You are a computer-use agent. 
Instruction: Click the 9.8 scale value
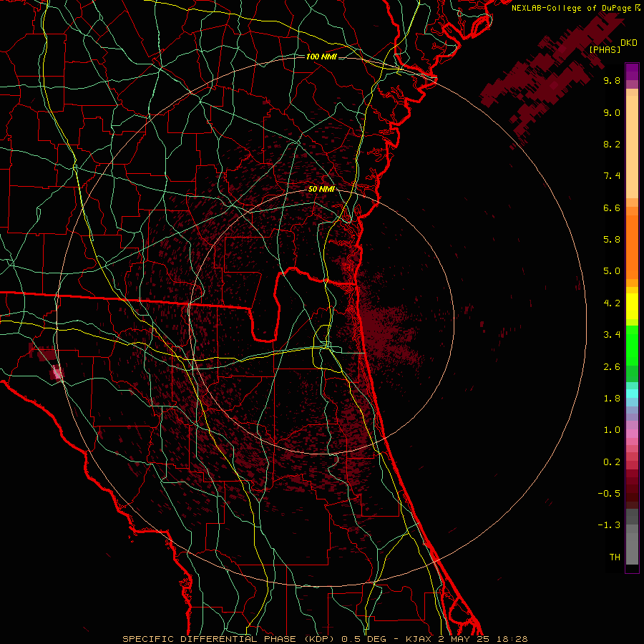pyautogui.click(x=612, y=80)
